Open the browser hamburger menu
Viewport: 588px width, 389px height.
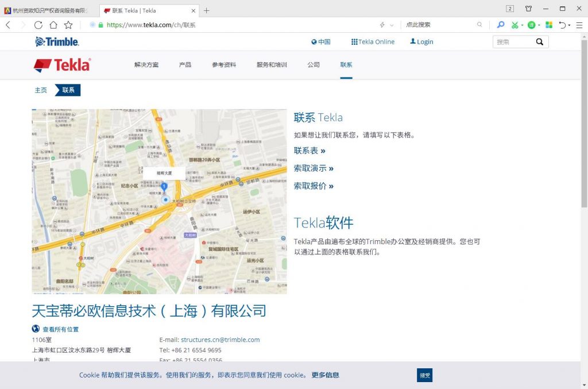579,25
